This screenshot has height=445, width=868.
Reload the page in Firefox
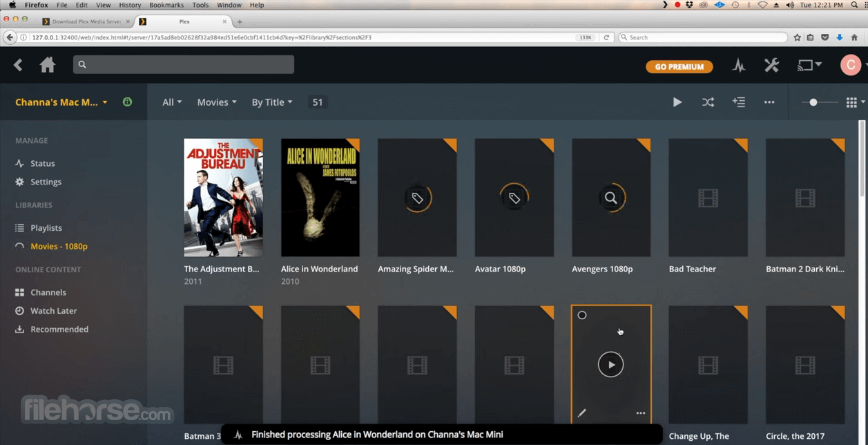[606, 37]
